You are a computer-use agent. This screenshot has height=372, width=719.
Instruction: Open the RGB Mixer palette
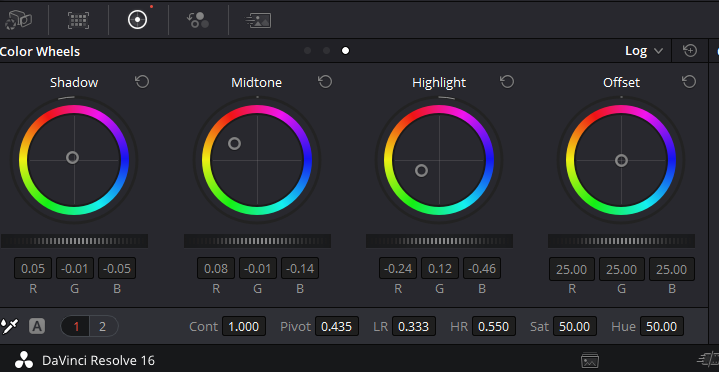point(198,20)
